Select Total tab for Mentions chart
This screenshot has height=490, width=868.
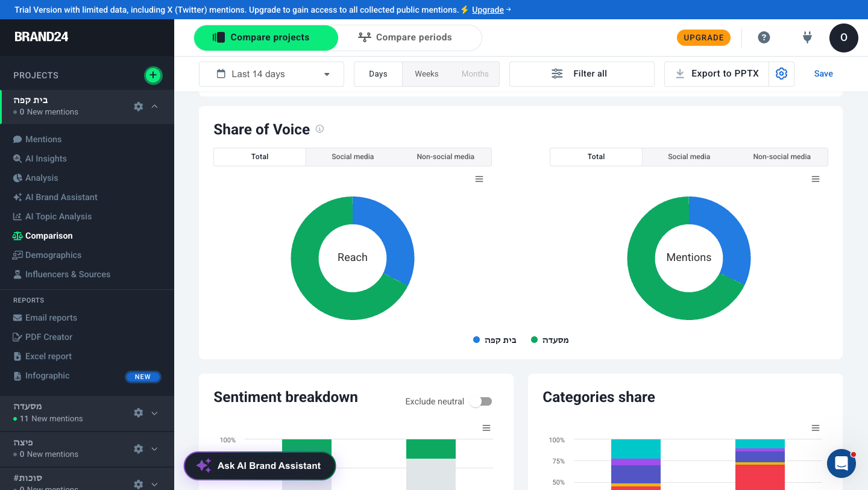click(596, 157)
